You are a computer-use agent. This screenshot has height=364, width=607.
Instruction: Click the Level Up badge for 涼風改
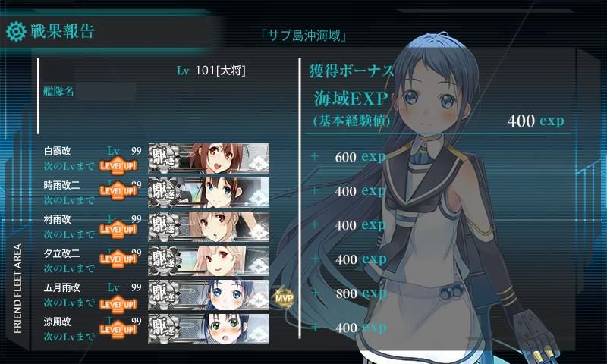(118, 329)
